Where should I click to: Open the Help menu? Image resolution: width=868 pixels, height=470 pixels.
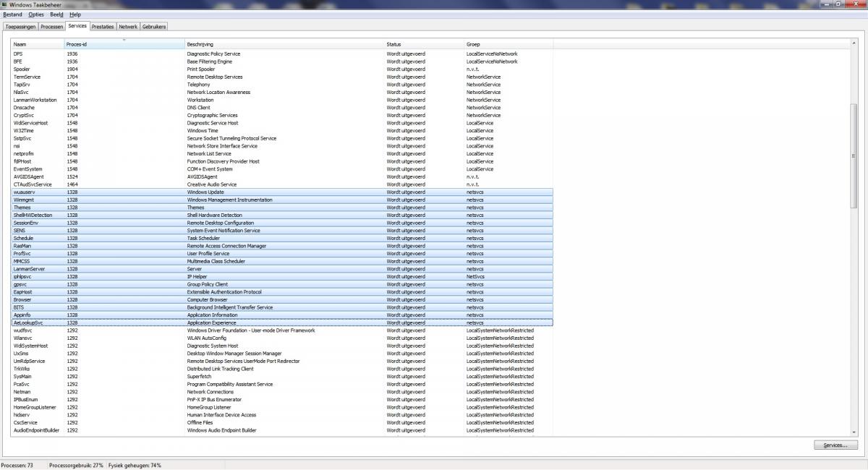[x=75, y=14]
